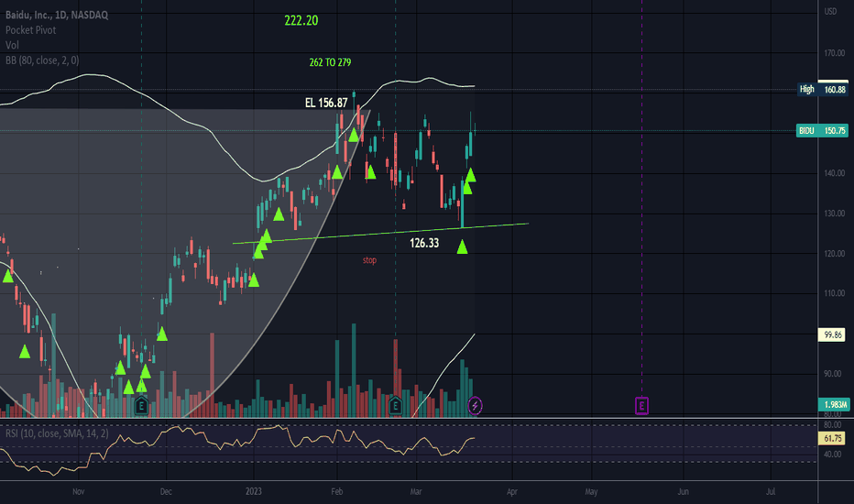Click the 99.86 price axis label
854x504 pixels.
832,335
